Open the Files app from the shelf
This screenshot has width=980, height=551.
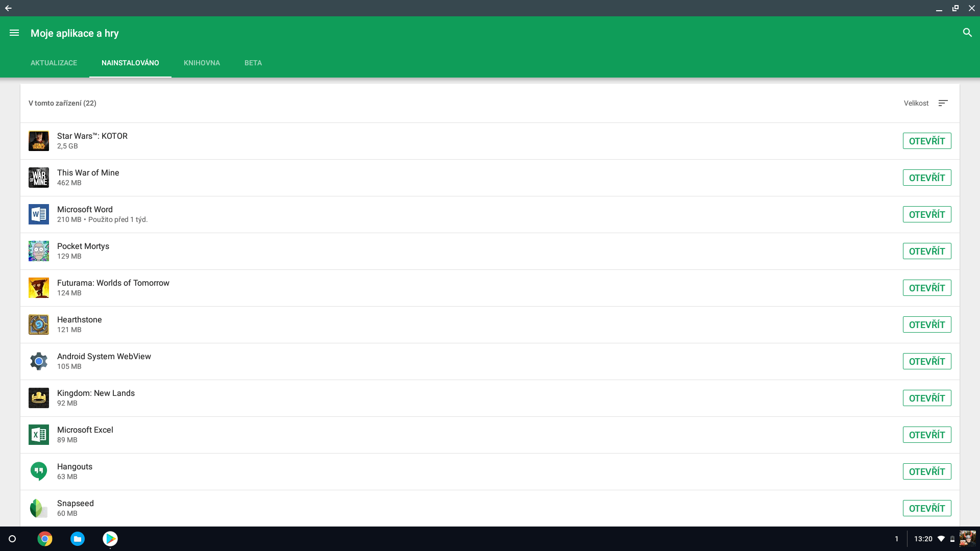point(78,539)
